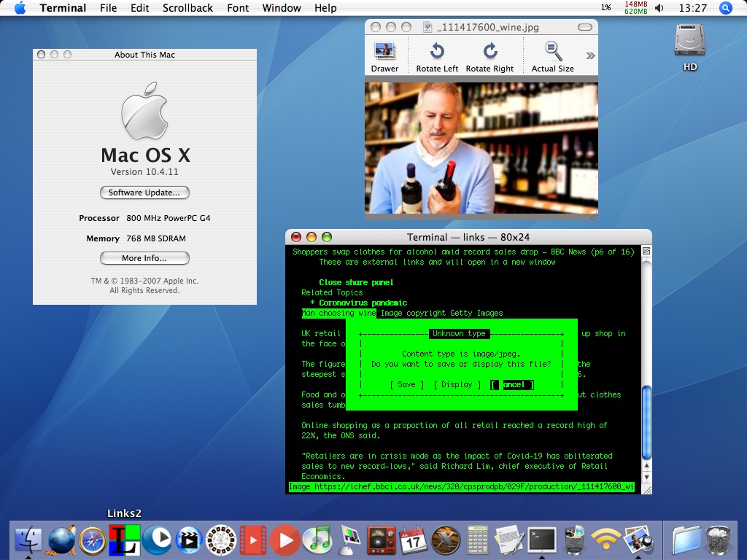Viewport: 747px width, 560px height.
Task: Open Spotlight search icon
Action: pyautogui.click(x=725, y=7)
